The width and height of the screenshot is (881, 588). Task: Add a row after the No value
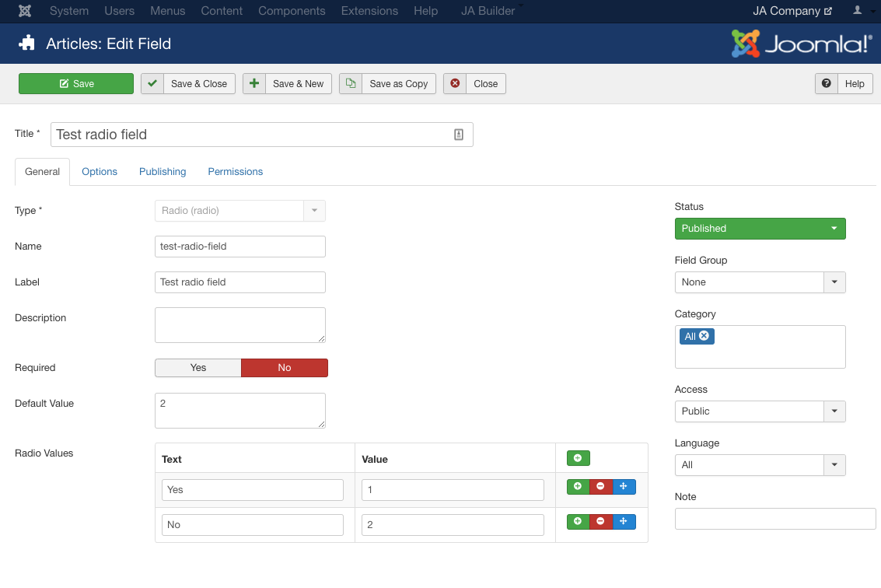[578, 522]
